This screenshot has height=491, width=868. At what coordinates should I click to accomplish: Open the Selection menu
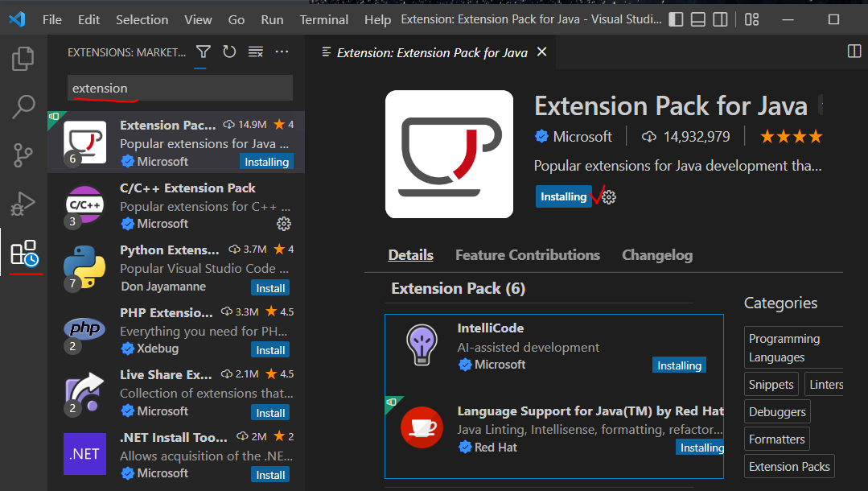142,19
